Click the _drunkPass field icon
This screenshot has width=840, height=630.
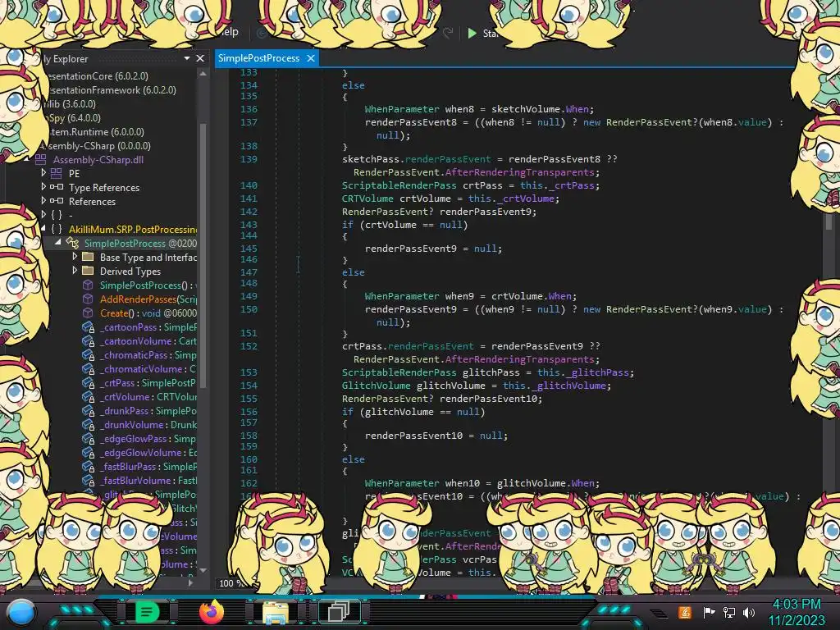(88, 410)
